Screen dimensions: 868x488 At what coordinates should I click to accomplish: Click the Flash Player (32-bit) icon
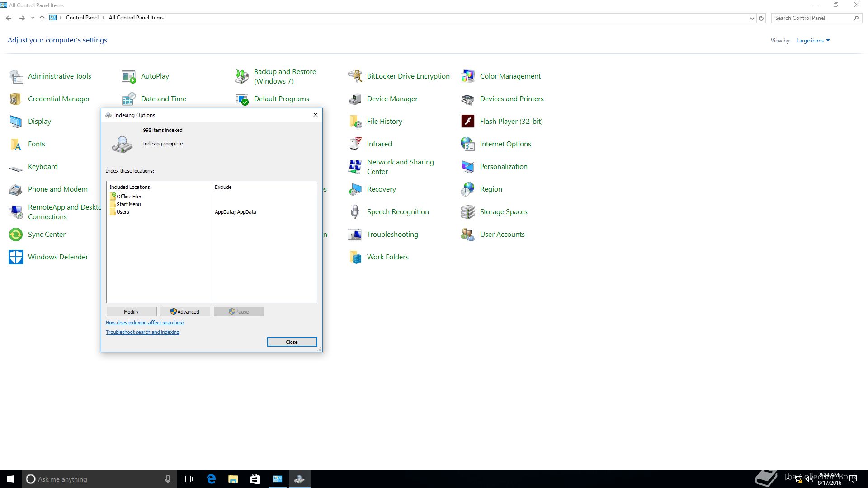pos(467,121)
